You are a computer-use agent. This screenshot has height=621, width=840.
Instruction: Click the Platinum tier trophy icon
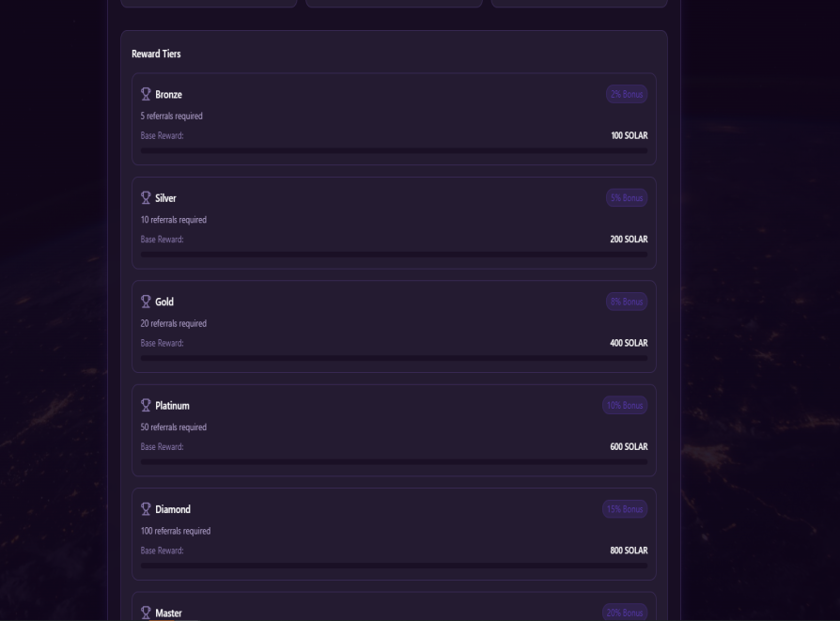(146, 405)
